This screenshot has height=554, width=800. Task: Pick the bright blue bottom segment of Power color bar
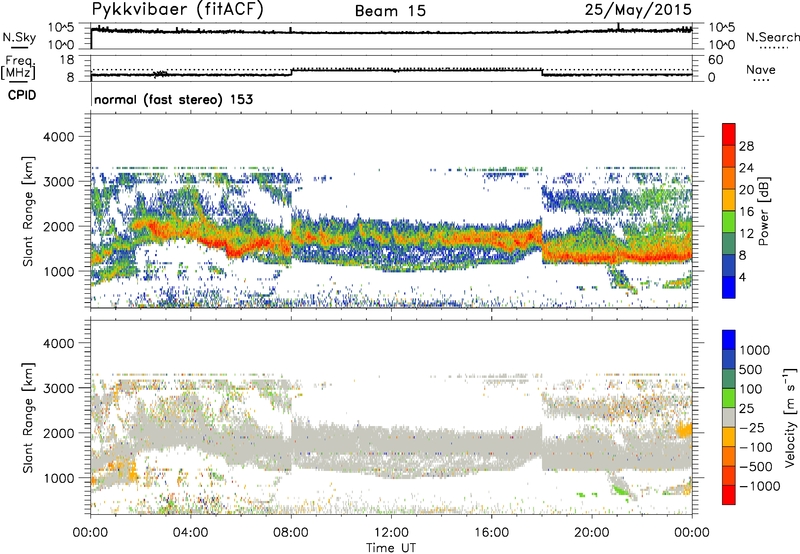[729, 287]
